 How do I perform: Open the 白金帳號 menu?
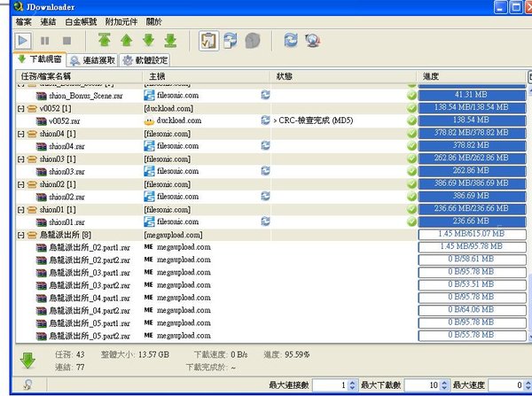[x=81, y=22]
